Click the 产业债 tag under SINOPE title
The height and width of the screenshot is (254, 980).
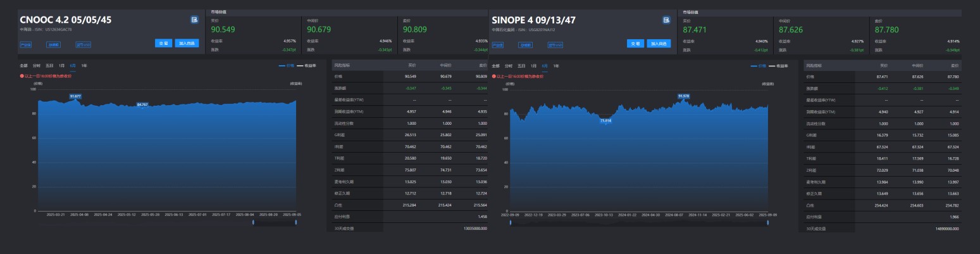tap(497, 45)
